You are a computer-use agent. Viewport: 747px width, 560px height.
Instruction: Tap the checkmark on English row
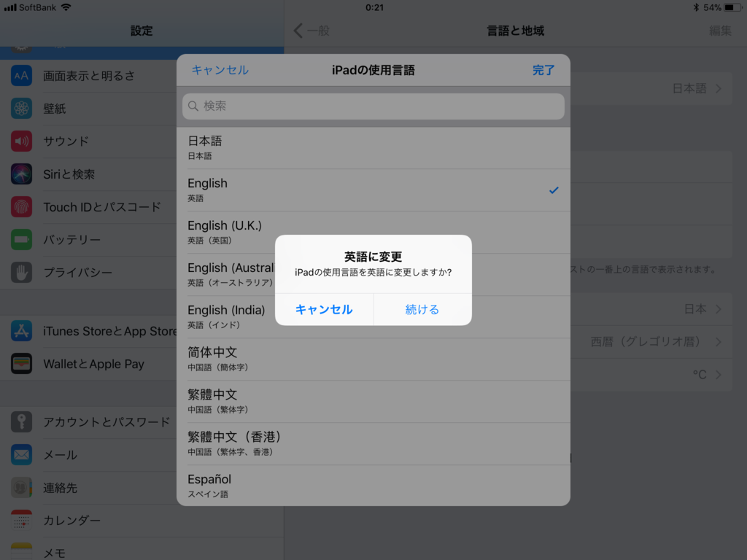point(554,190)
